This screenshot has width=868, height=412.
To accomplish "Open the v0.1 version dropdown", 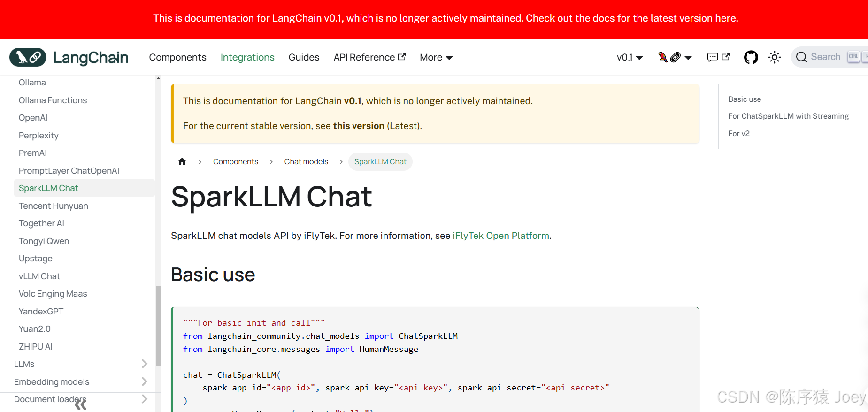I will coord(630,57).
